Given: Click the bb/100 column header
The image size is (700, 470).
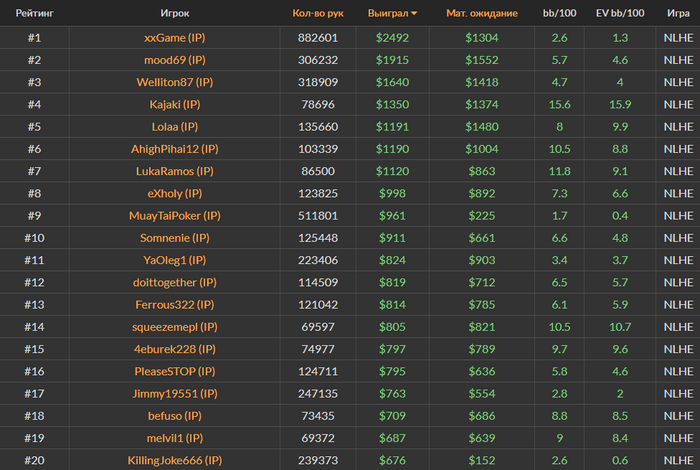Looking at the screenshot, I should point(559,14).
